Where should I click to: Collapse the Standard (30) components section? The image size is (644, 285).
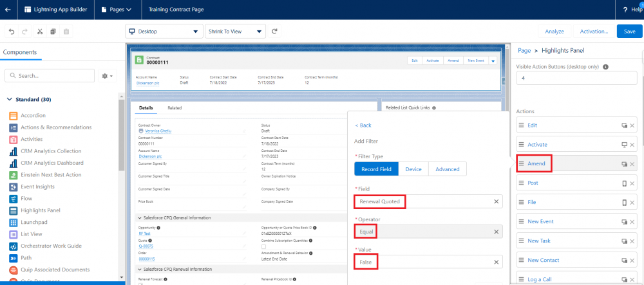pyautogui.click(x=10, y=100)
